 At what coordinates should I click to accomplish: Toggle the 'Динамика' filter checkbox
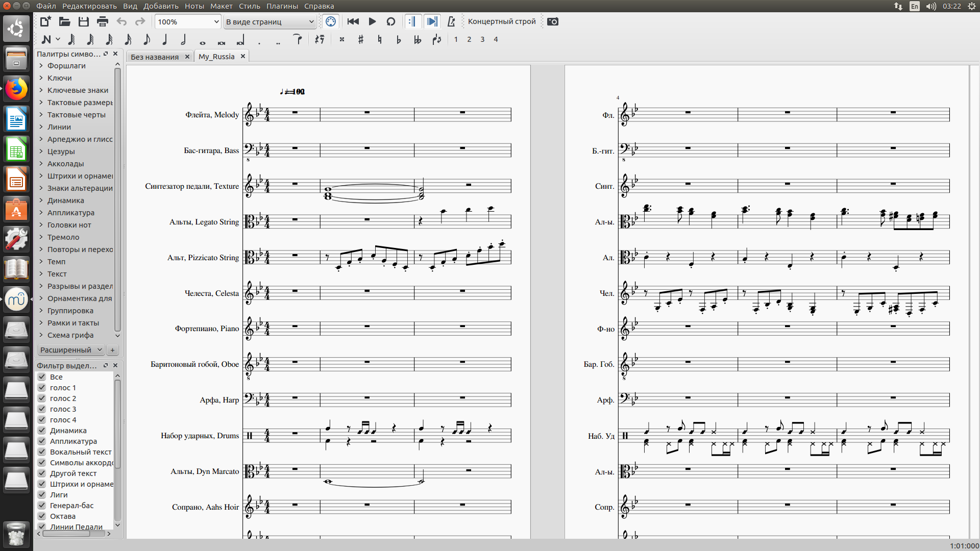[x=42, y=431]
